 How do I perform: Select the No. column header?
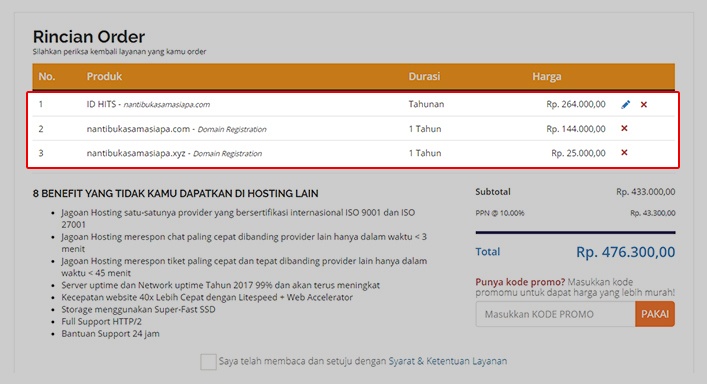pyautogui.click(x=47, y=76)
